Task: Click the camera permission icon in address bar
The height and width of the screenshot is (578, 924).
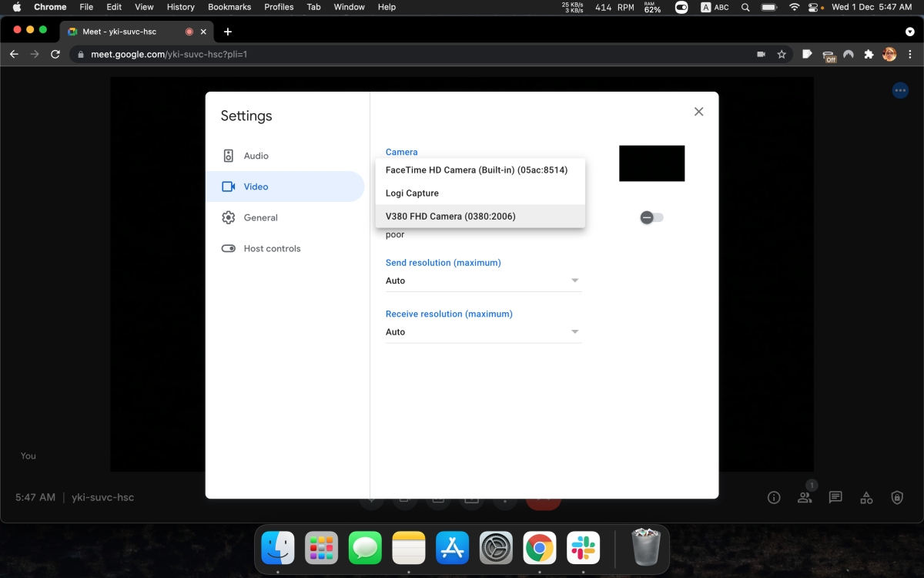Action: [761, 54]
